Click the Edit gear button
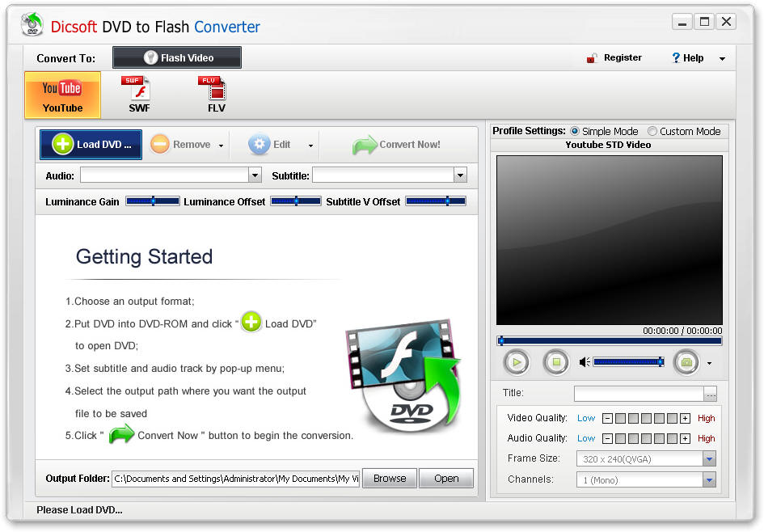Screen dimensions: 764x532 click(269, 145)
